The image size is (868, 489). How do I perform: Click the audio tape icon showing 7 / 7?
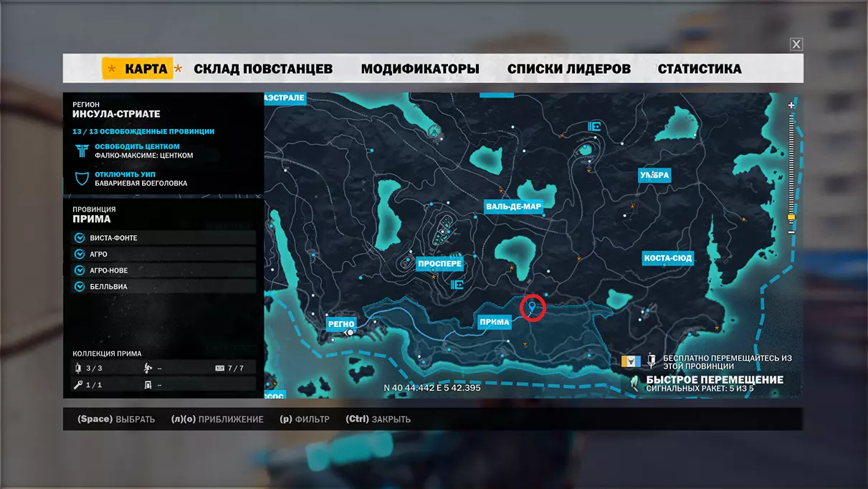click(220, 368)
